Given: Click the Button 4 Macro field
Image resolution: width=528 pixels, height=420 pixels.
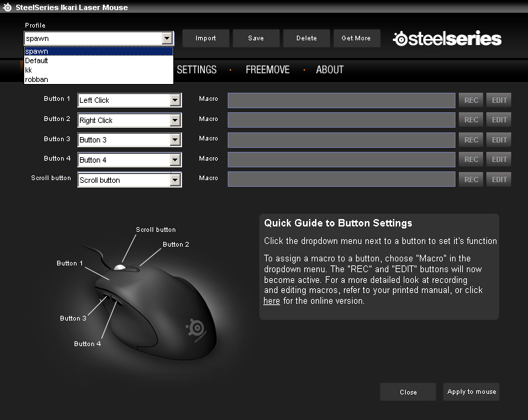Looking at the screenshot, I should point(341,159).
